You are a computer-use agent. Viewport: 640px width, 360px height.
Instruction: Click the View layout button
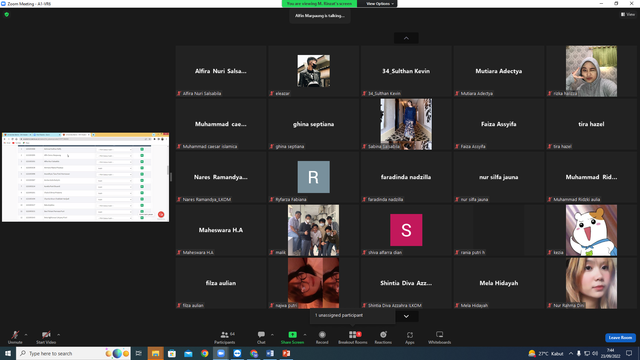point(628,14)
